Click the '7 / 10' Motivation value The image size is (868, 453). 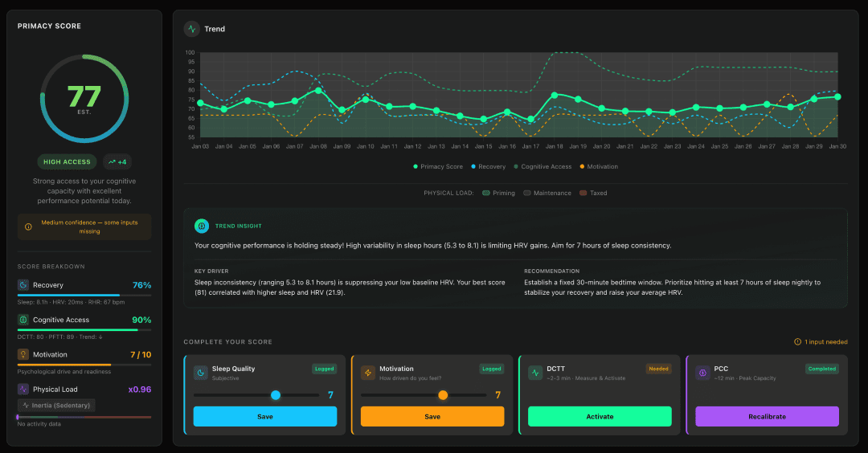141,354
